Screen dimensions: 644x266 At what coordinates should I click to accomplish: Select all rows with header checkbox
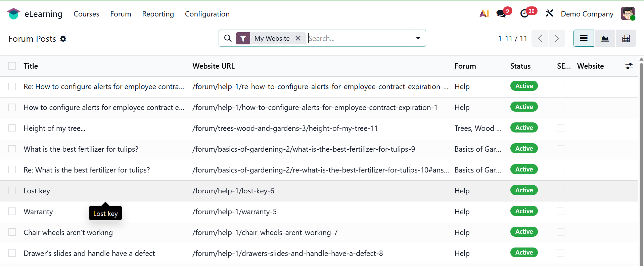[x=12, y=66]
